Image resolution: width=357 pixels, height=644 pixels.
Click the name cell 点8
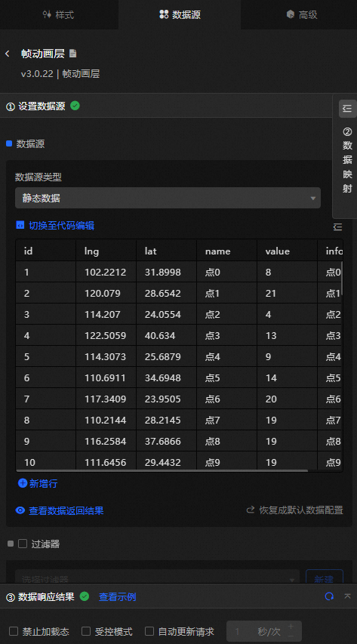pos(226,442)
